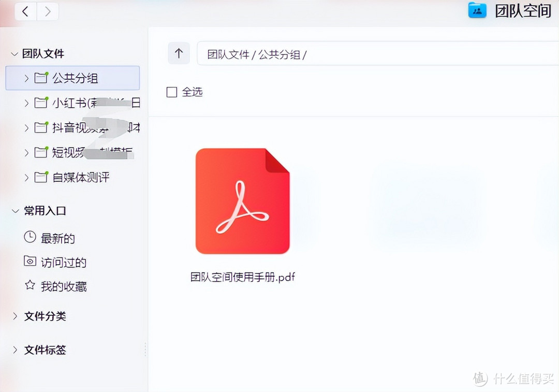The width and height of the screenshot is (559, 392).
Task: Click the 访问过的 history icon
Action: click(x=30, y=262)
